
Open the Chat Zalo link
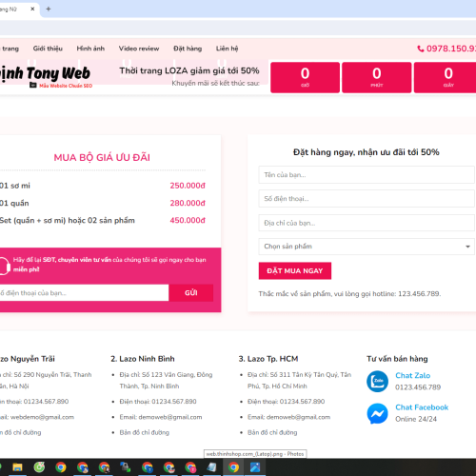point(412,375)
